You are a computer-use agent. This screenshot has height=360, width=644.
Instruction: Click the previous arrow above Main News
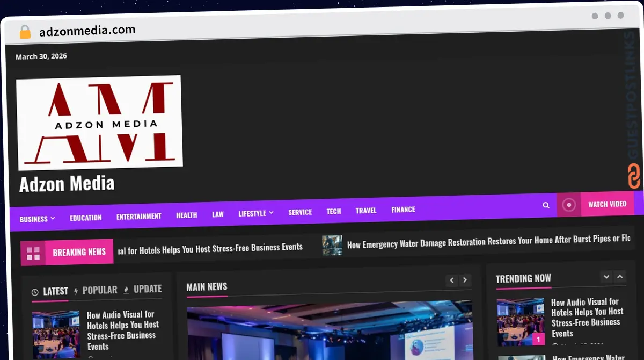(451, 280)
